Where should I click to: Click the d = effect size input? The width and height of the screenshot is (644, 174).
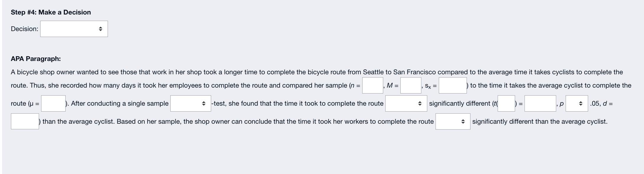[25, 122]
